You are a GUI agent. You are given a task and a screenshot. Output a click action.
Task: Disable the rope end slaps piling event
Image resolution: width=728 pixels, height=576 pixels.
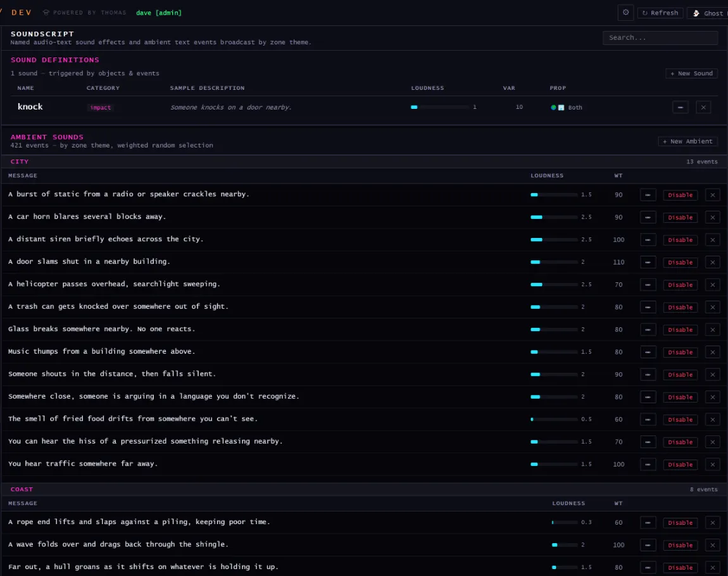680,523
